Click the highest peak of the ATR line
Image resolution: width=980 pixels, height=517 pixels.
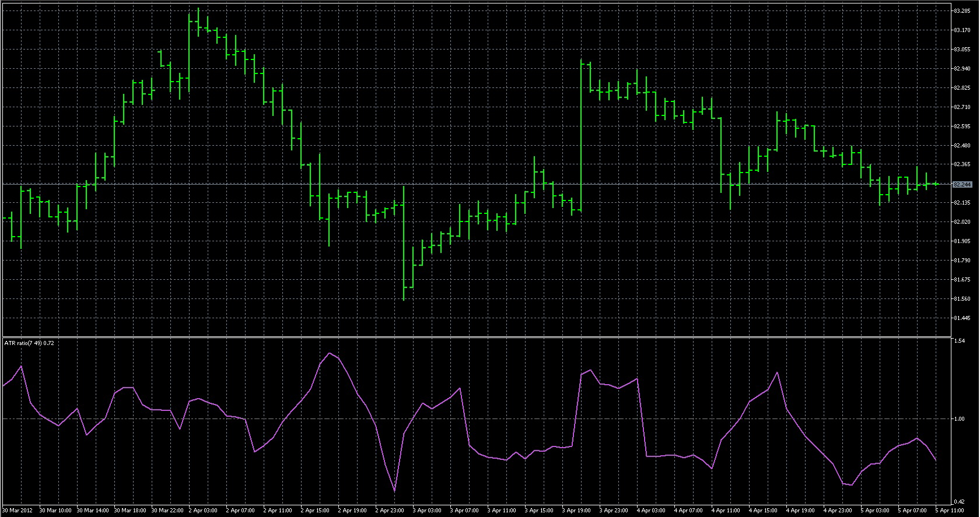tap(330, 353)
